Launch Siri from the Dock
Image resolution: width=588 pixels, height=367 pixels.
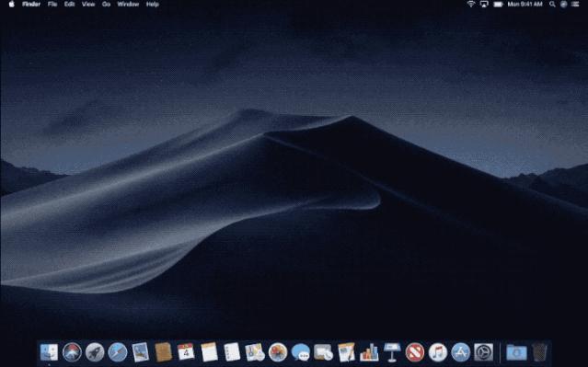72,352
